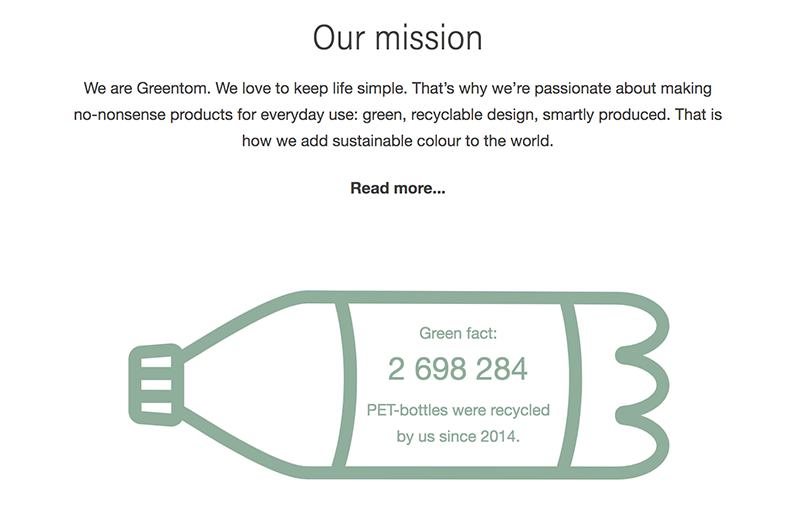Click the right curved edge of bottle label
Screen dimensions: 800x507
pyautogui.click(x=574, y=383)
